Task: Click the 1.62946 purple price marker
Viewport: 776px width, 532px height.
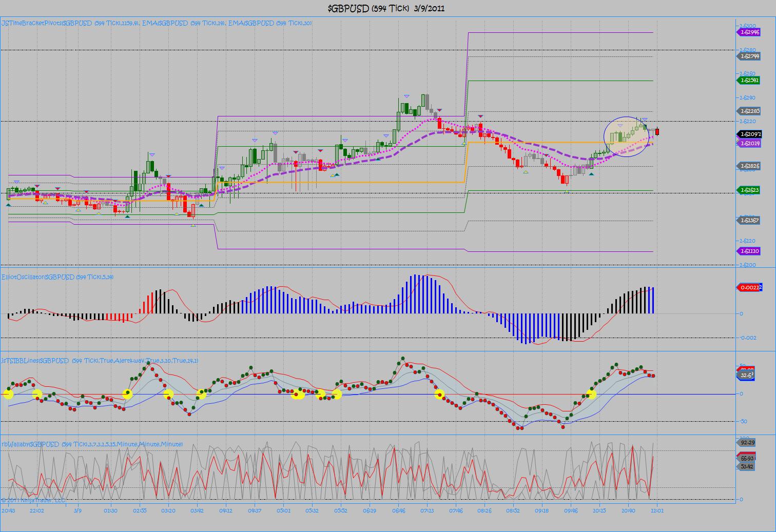Action: tap(749, 32)
